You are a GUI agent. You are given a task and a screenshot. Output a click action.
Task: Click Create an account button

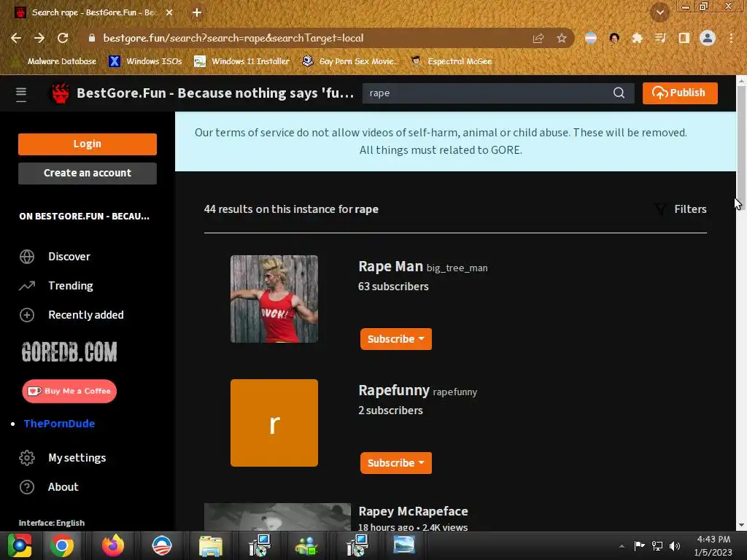point(88,173)
